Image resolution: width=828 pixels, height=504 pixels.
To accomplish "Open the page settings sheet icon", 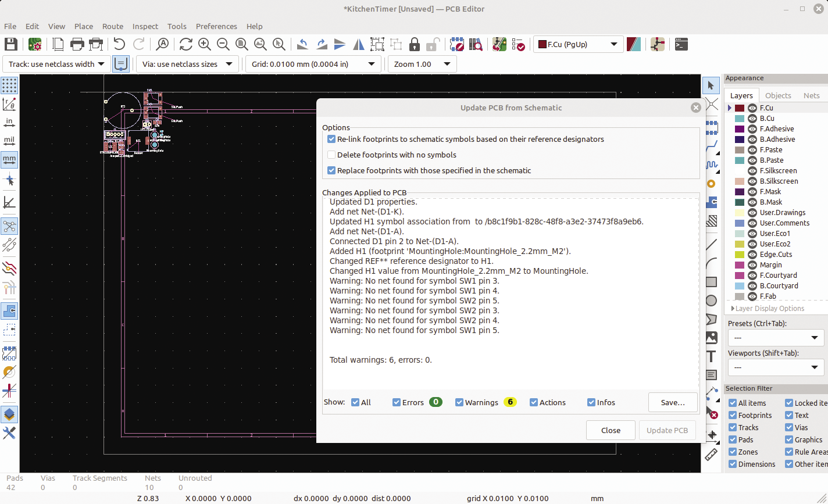I will click(x=58, y=44).
